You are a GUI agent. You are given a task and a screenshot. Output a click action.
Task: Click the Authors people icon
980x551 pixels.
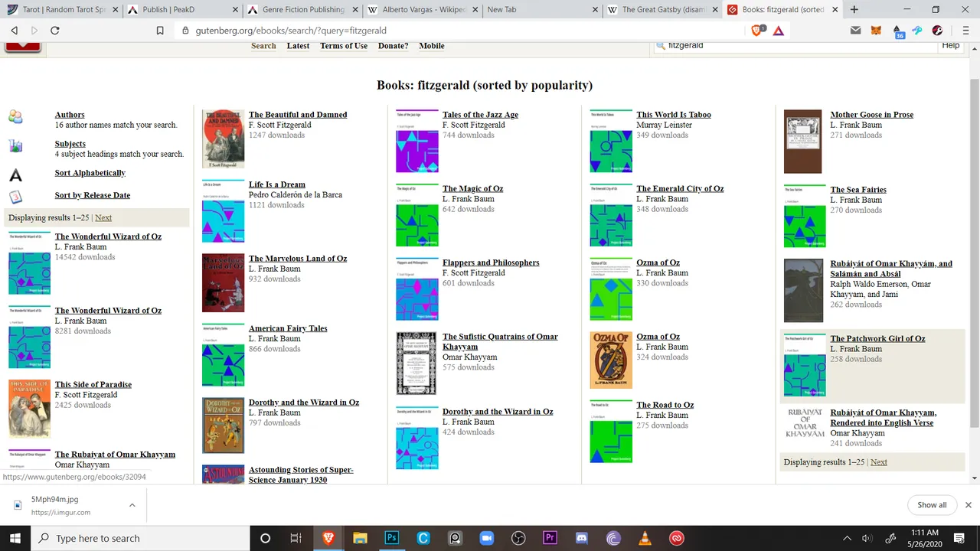click(x=15, y=117)
